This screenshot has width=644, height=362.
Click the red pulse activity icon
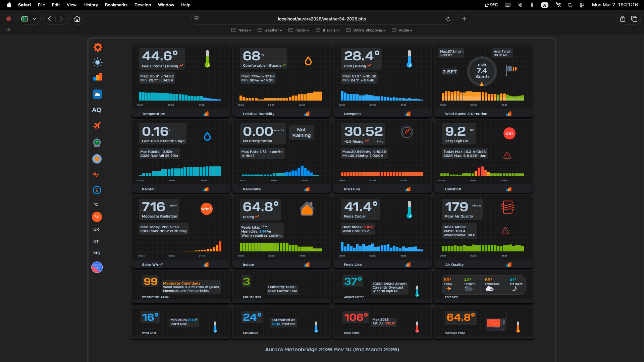click(x=96, y=175)
